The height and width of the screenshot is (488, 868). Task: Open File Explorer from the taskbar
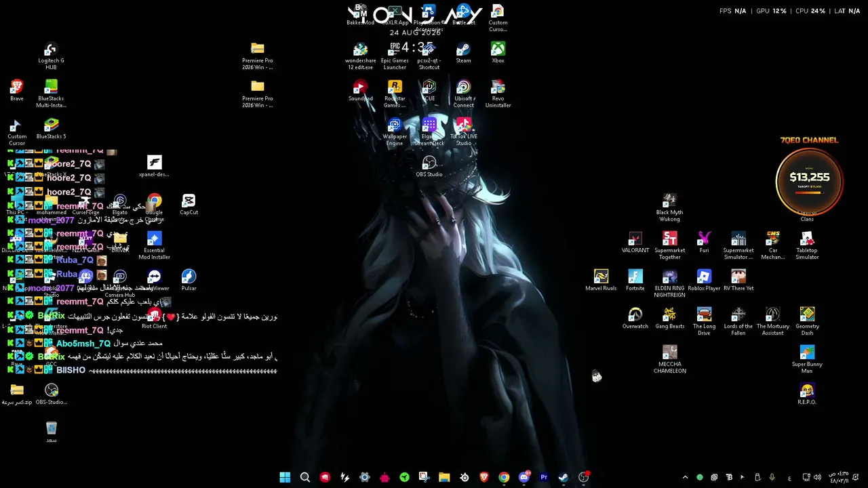[444, 477]
